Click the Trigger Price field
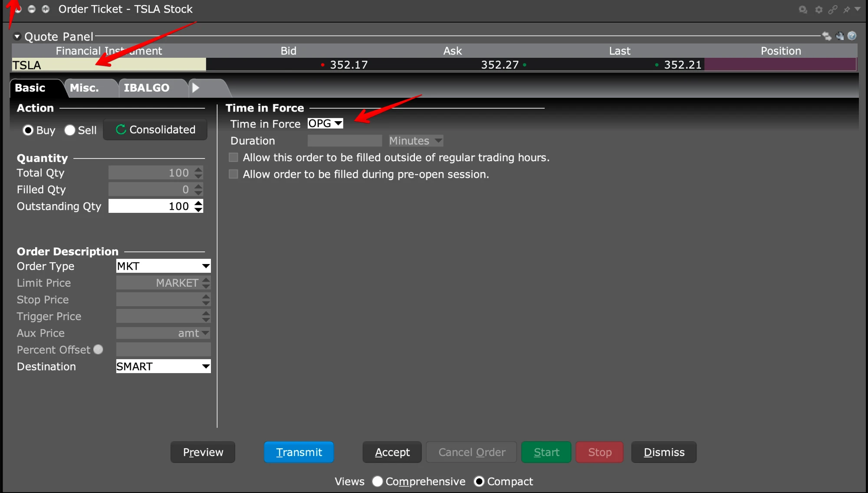 point(159,316)
